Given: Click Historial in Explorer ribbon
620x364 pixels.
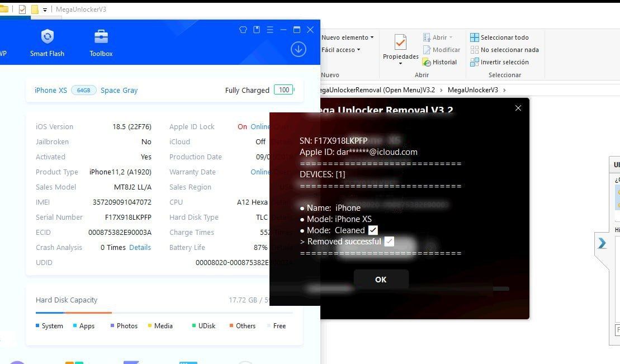Looking at the screenshot, I should click(439, 62).
